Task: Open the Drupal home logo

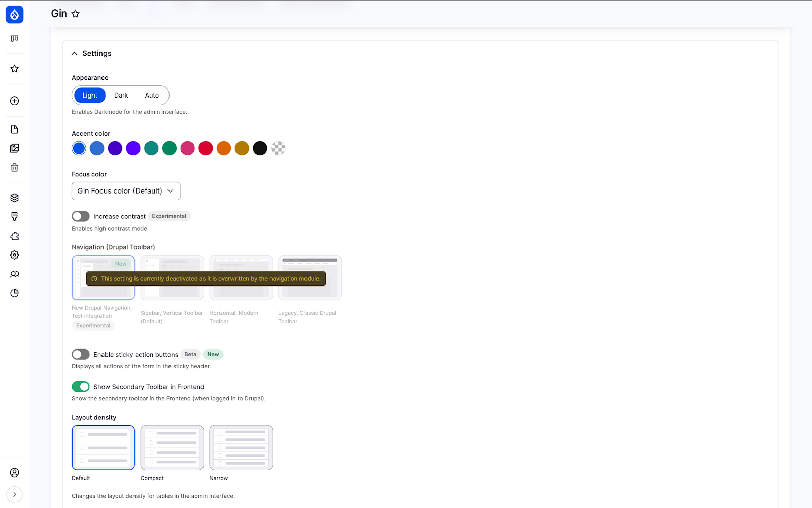Action: coord(14,14)
